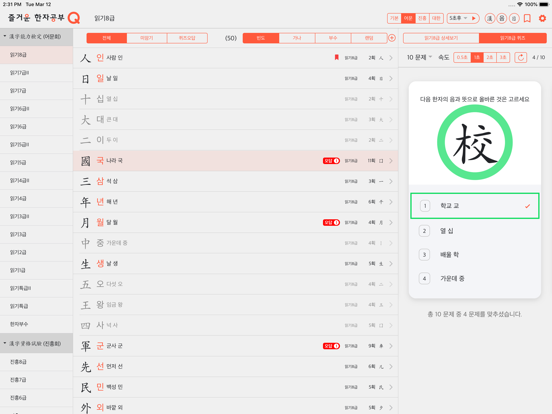The height and width of the screenshot is (414, 552).
Task: Select the 기본 mode tab
Action: (x=394, y=18)
